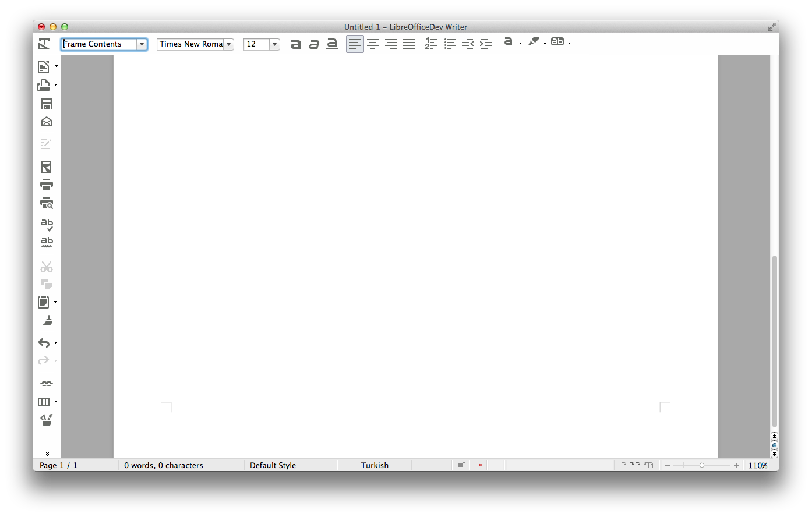Screen dimensions: 812x517
Task: Open the Frame Contents paragraph style dropdown
Action: pyautogui.click(x=142, y=44)
